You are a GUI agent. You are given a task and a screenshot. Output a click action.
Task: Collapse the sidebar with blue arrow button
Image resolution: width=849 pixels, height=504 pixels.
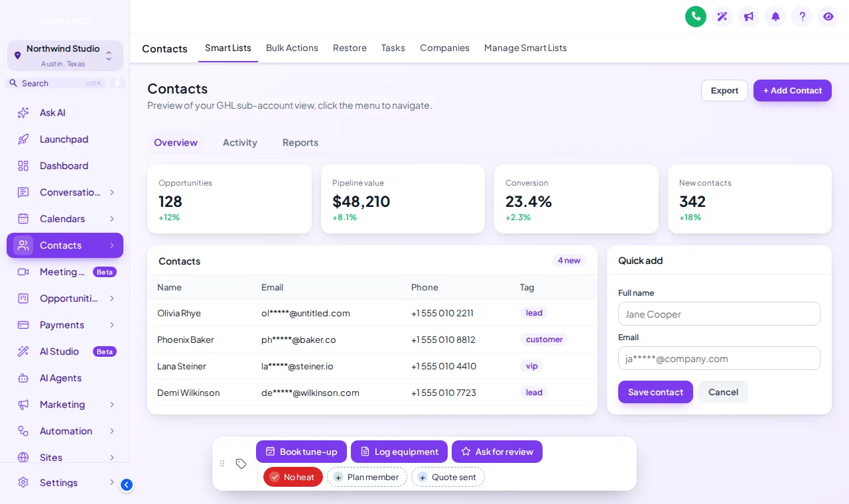127,485
